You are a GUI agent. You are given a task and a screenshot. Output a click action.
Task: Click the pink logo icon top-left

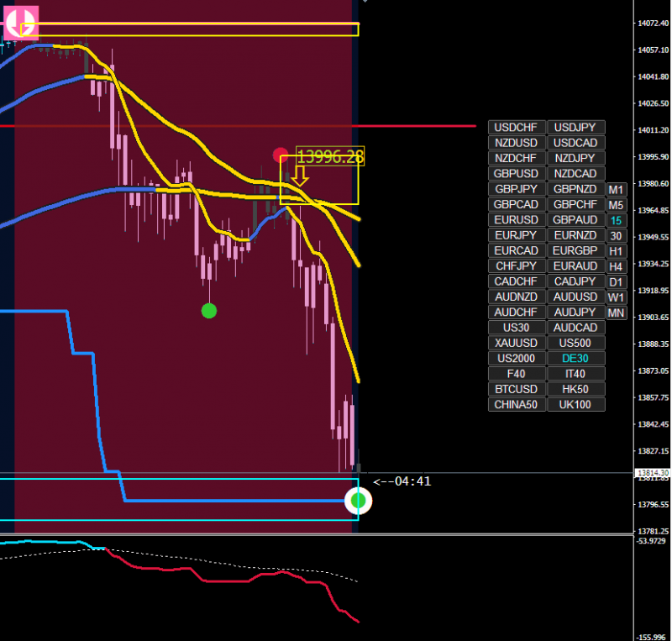pyautogui.click(x=21, y=23)
